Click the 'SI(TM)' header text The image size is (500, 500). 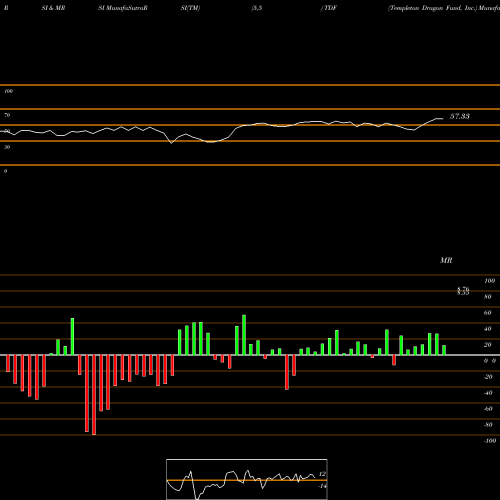coord(190,8)
